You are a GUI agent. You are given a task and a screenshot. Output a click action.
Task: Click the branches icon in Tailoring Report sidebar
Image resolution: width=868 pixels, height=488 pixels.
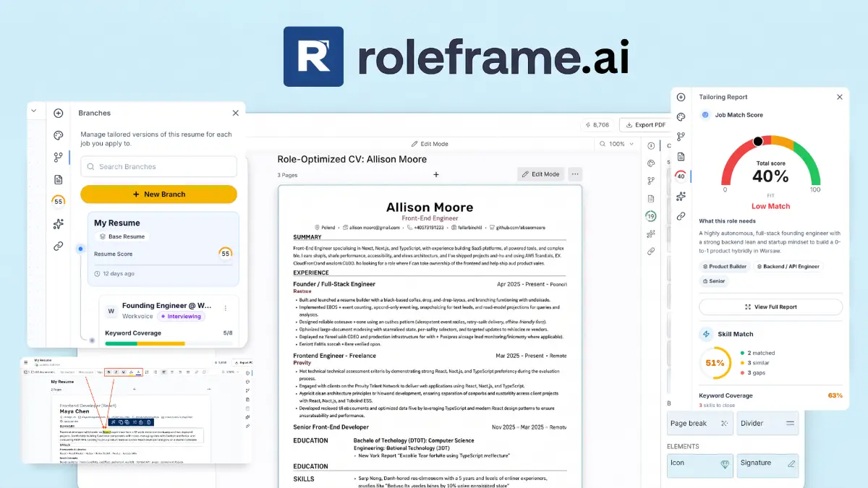click(681, 137)
